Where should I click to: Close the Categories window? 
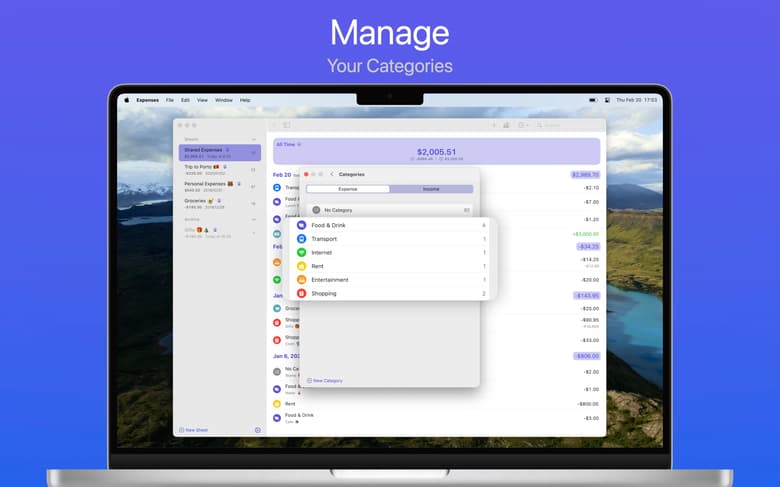306,174
